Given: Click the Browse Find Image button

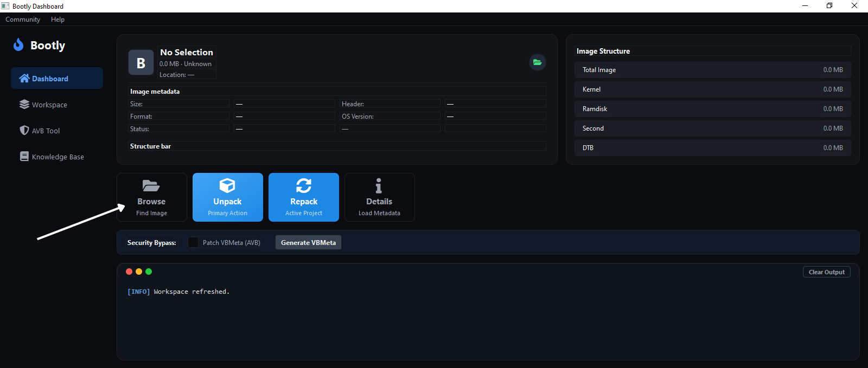Looking at the screenshot, I should tap(152, 197).
